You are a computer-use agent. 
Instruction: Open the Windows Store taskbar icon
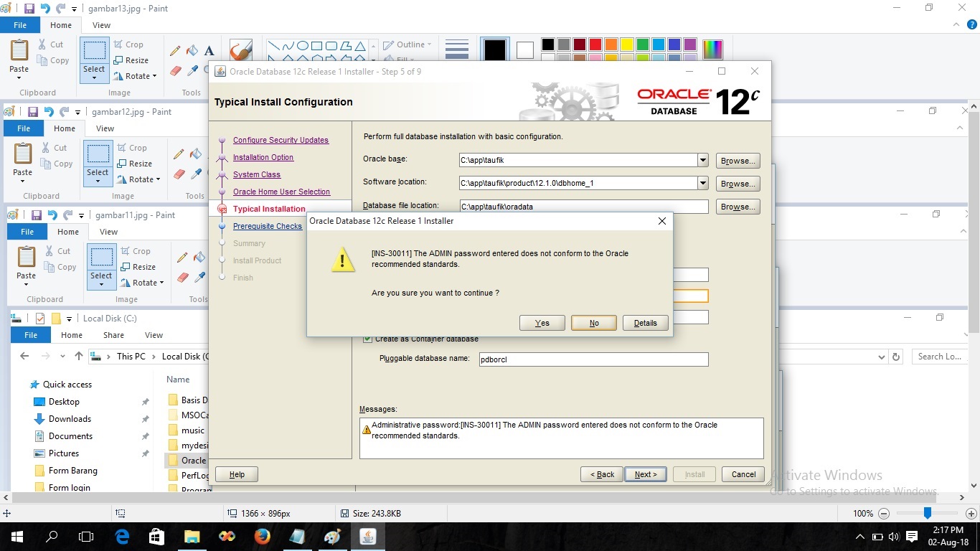pos(157,536)
